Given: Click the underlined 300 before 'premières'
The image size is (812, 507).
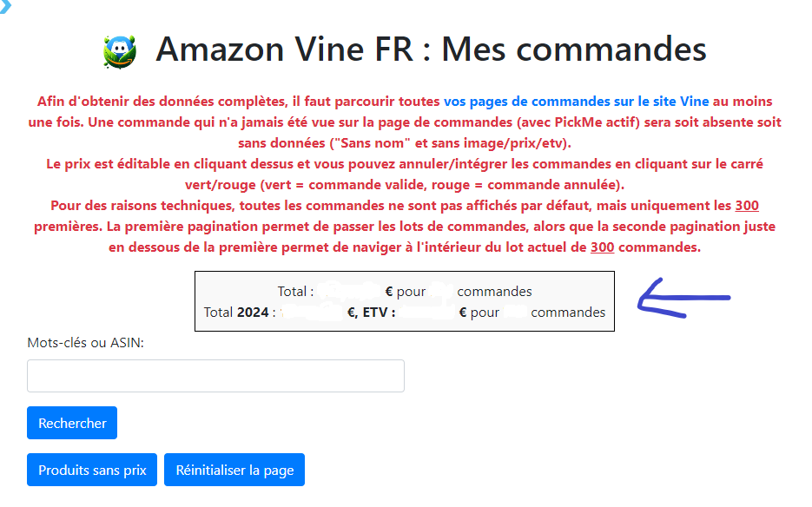Looking at the screenshot, I should click(x=747, y=206).
